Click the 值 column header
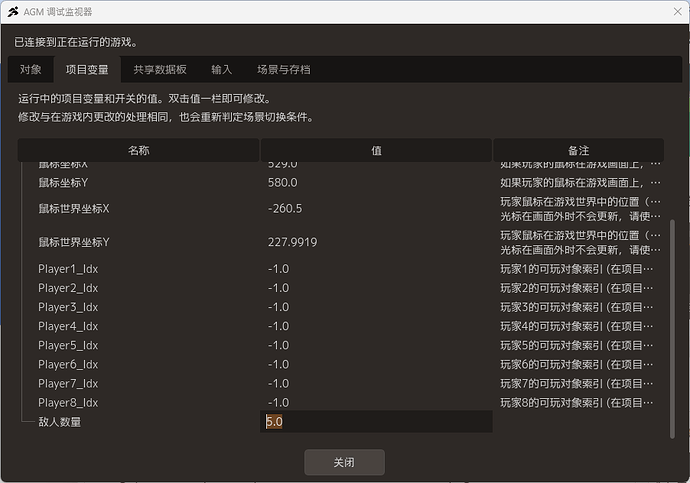This screenshot has width=690, height=483. point(376,150)
